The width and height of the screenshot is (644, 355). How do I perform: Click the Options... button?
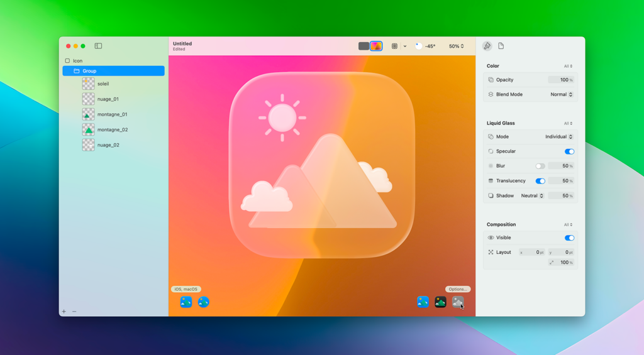457,290
